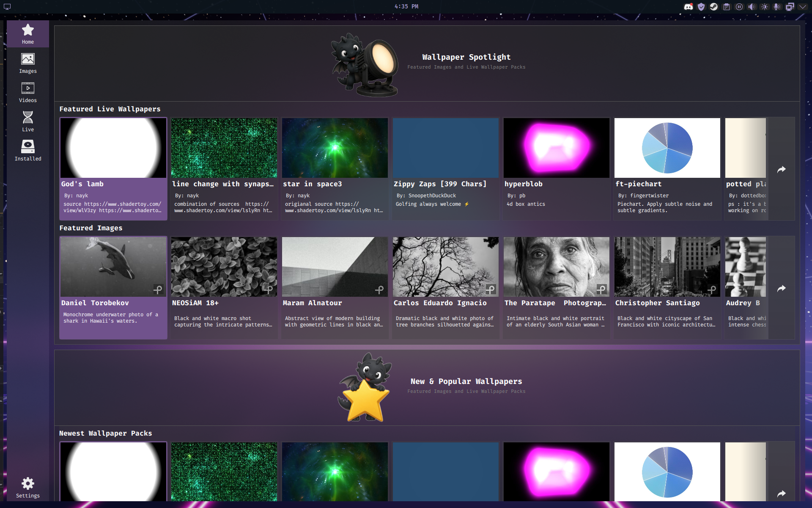Go to the Home section
This screenshot has width=812, height=508.
point(28,34)
